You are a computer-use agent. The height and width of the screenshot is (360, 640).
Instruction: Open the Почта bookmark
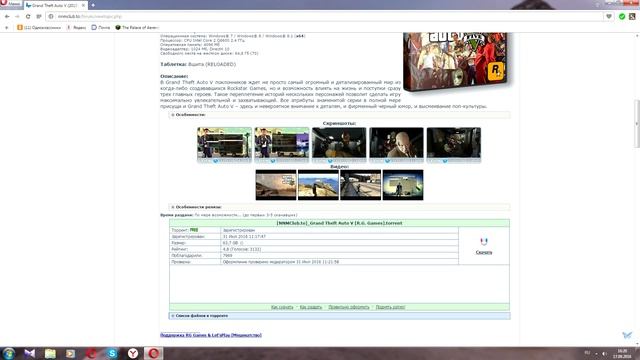pos(101,27)
